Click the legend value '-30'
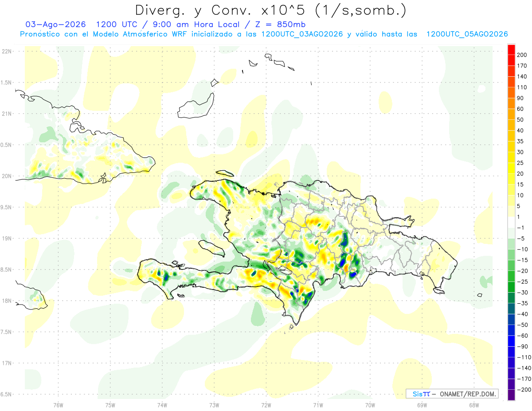This screenshot has width=532, height=411. (x=522, y=292)
